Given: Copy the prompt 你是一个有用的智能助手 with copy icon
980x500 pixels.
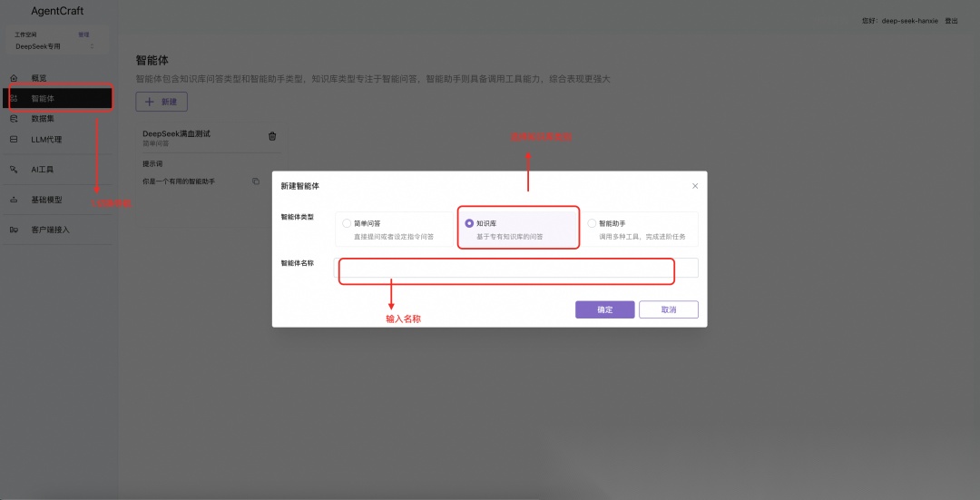Looking at the screenshot, I should [256, 181].
